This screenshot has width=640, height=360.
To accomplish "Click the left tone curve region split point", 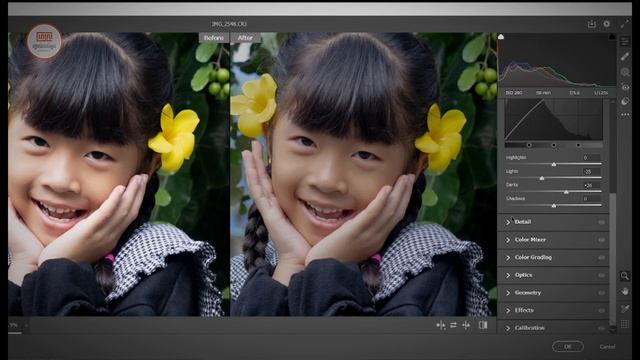I will coord(529,145).
